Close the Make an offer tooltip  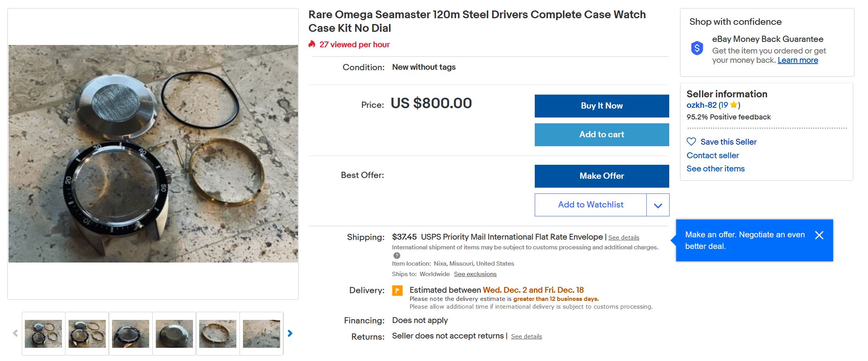click(819, 235)
